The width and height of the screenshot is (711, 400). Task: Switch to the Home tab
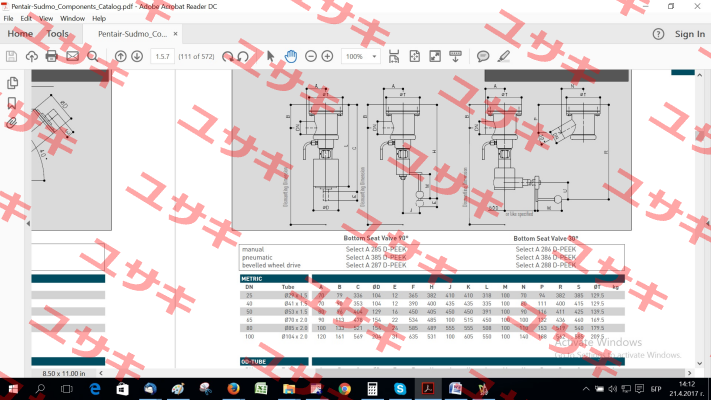[x=20, y=34]
